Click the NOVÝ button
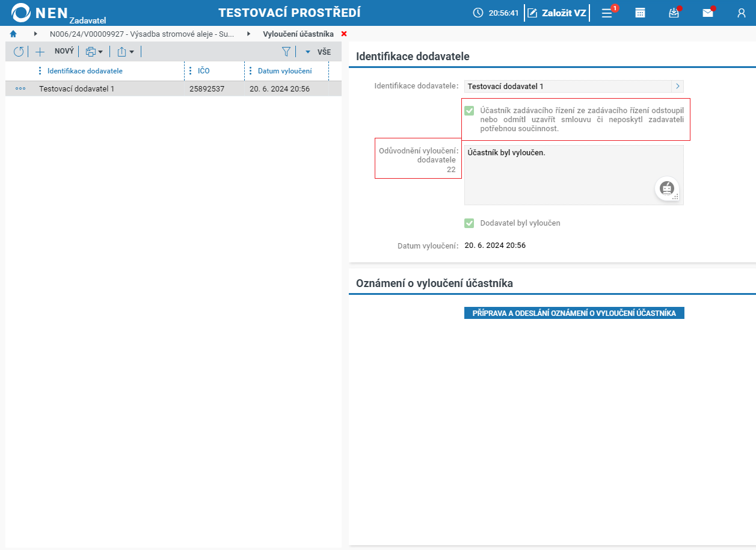The image size is (756, 550). click(x=64, y=52)
